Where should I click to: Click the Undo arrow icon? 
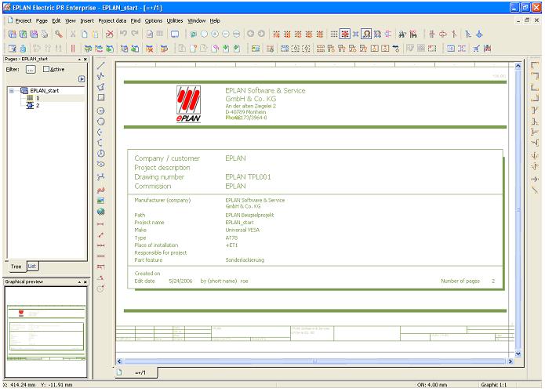123,34
